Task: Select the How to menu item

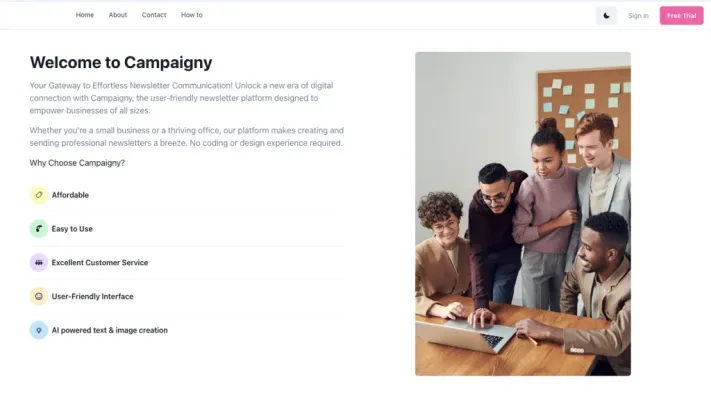Action: pyautogui.click(x=192, y=15)
